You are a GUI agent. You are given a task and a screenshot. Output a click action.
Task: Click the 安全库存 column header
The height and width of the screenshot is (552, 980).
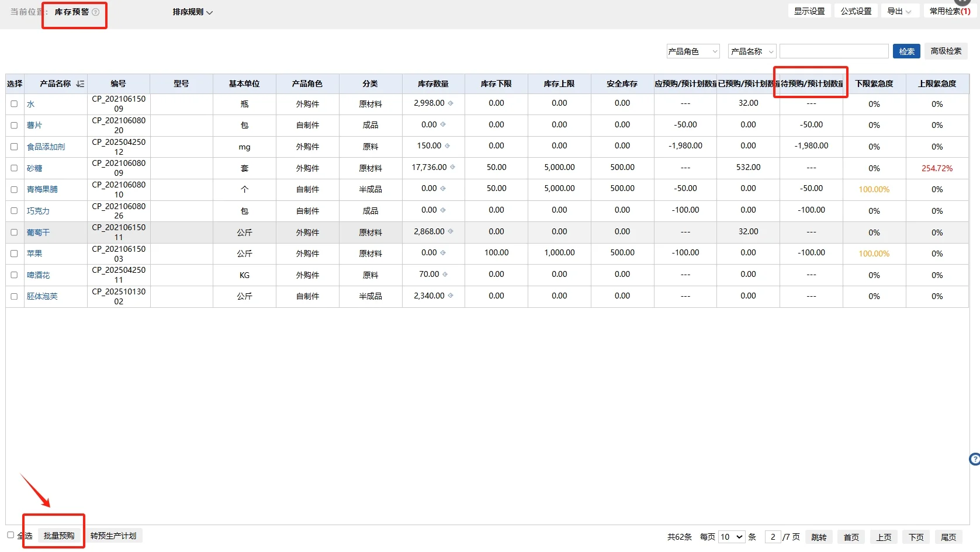622,84
